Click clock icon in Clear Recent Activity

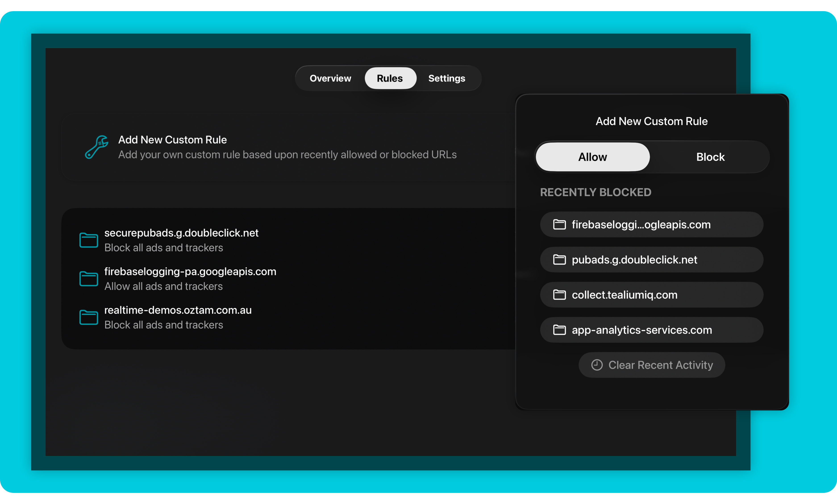(596, 365)
